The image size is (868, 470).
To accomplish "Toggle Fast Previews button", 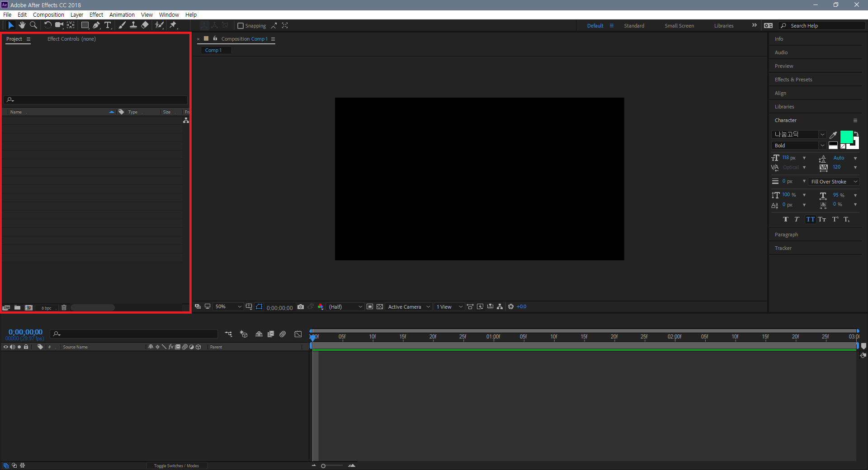I will (x=480, y=307).
